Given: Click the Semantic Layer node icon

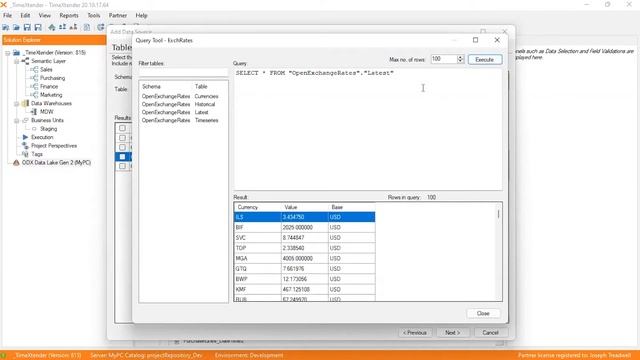Looking at the screenshot, I should 25,61.
